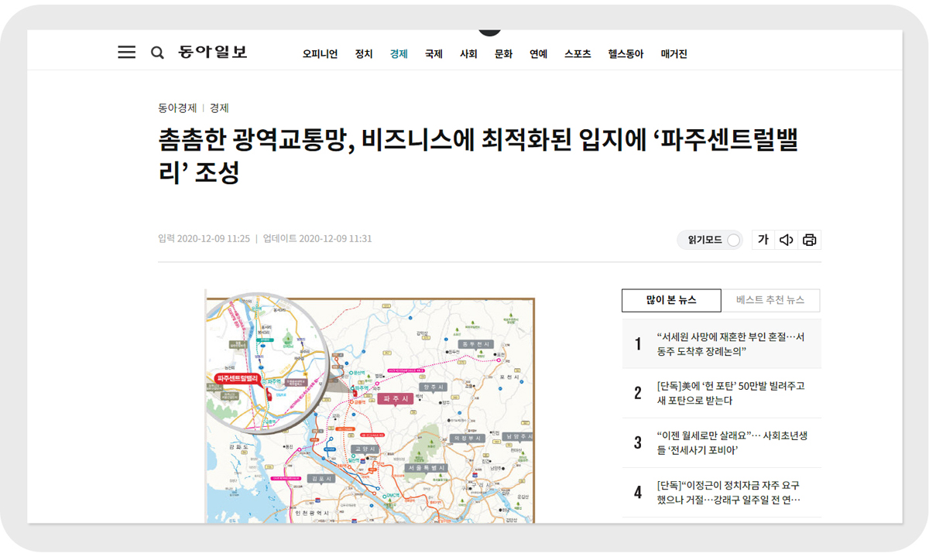The width and height of the screenshot is (929, 560).
Task: Open the 사회 section
Action: pyautogui.click(x=468, y=54)
